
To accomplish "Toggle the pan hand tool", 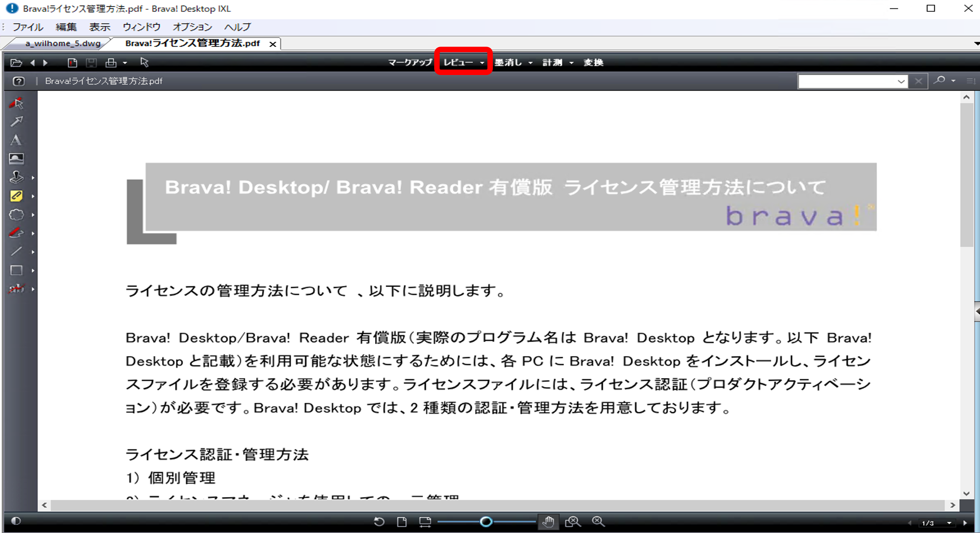I will 548,522.
